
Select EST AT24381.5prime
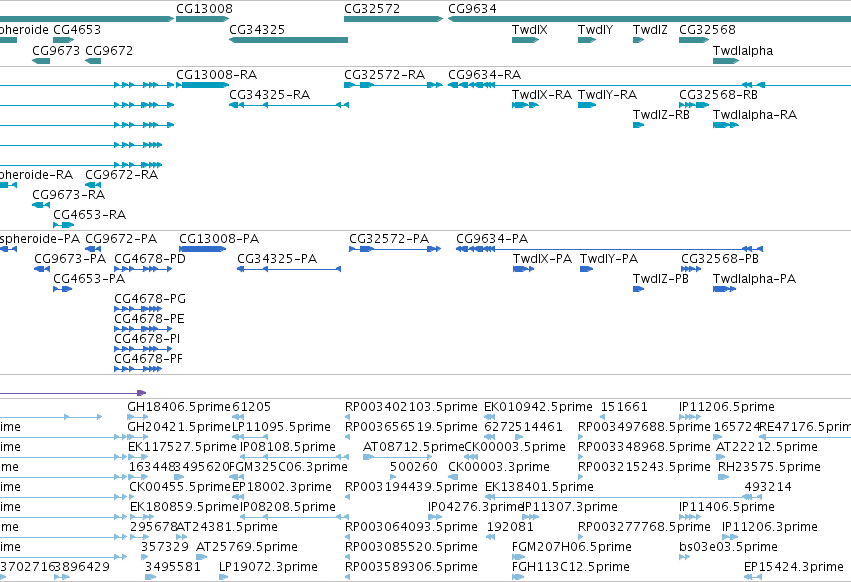click(x=182, y=537)
